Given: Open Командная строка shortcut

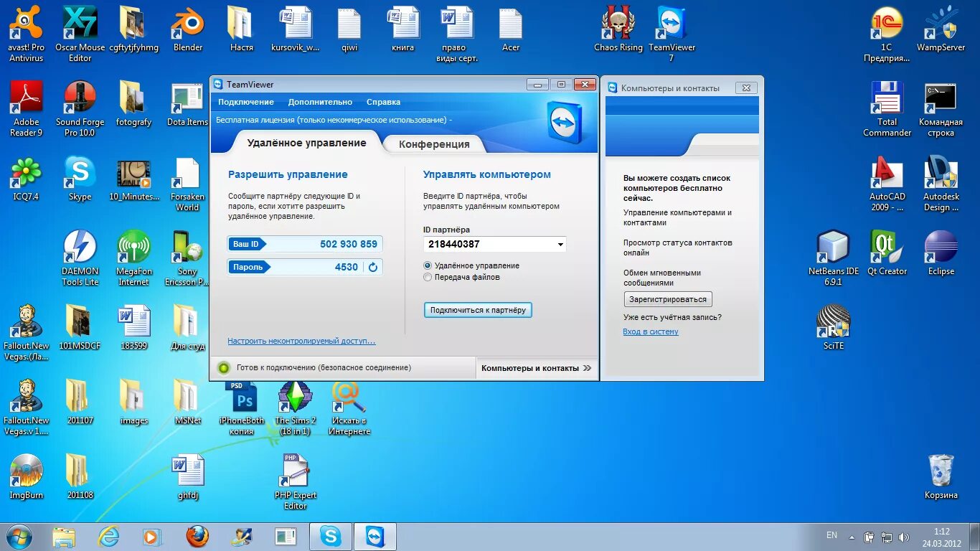Looking at the screenshot, I should tap(941, 108).
